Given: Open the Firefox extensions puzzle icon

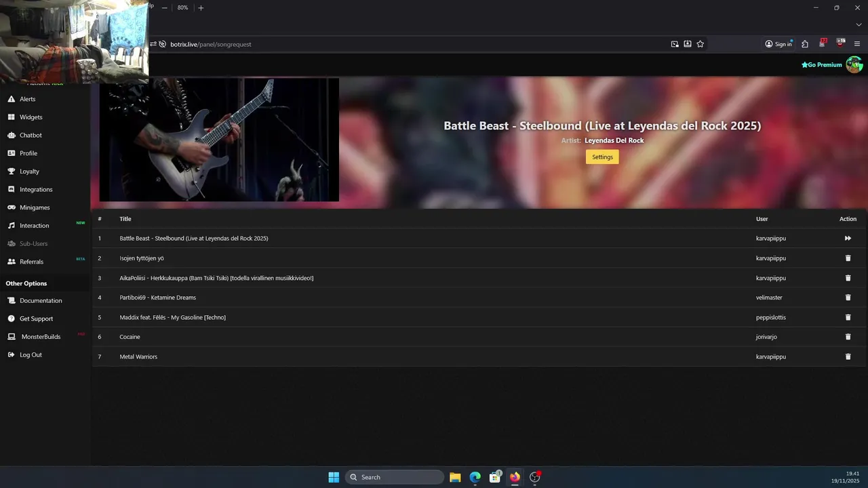Looking at the screenshot, I should tap(805, 44).
